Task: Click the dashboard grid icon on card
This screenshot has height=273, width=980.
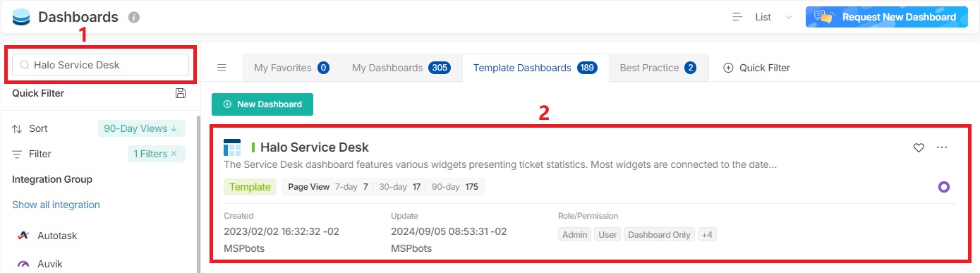Action: [x=232, y=147]
